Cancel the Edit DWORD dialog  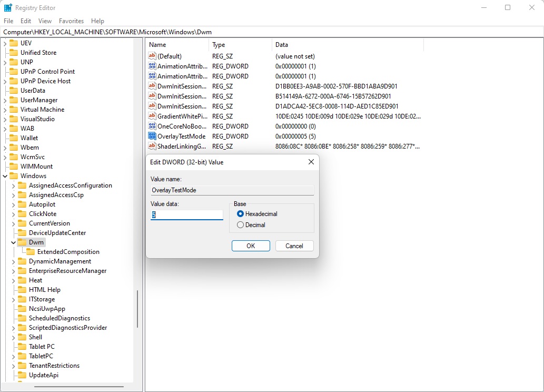click(x=294, y=246)
